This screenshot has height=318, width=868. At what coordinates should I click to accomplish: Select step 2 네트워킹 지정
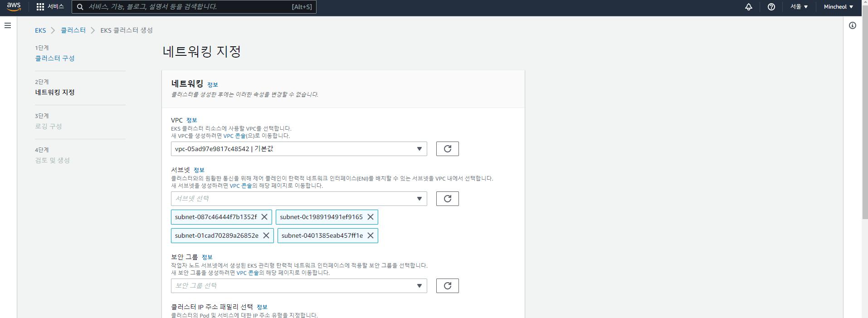click(x=55, y=92)
